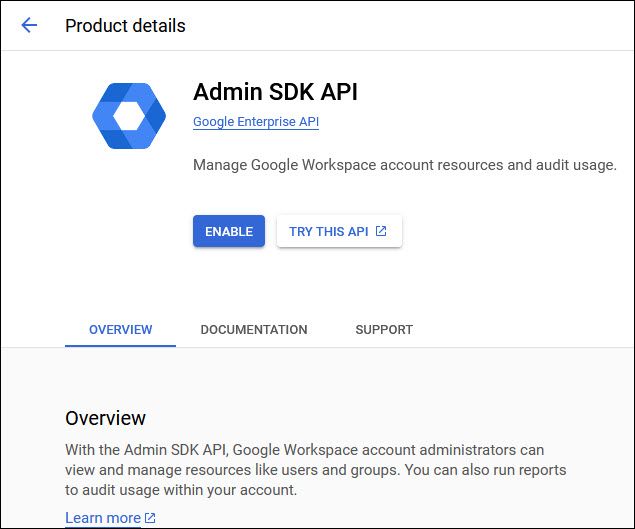Click first line starting With the Admin SDK
The width and height of the screenshot is (635, 529).
coord(304,451)
